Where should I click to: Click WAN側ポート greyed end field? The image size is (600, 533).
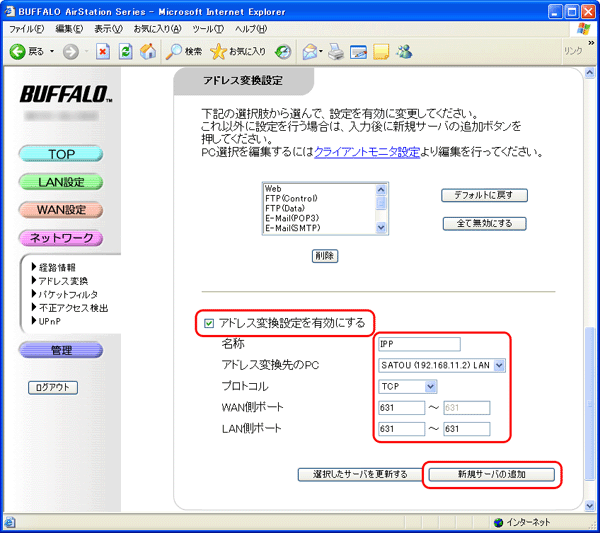(466, 408)
